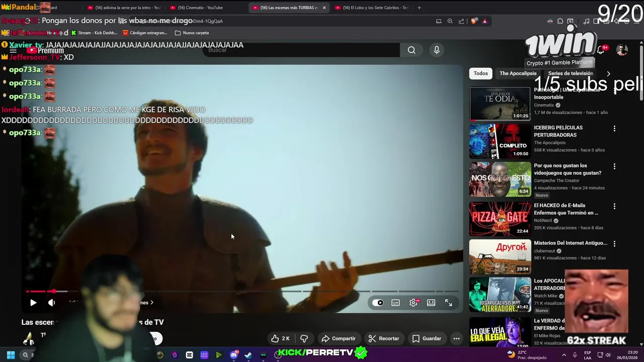Viewport: 644px width, 362px height.
Task: Click the zoom magnifier in address bar
Action: point(450,21)
